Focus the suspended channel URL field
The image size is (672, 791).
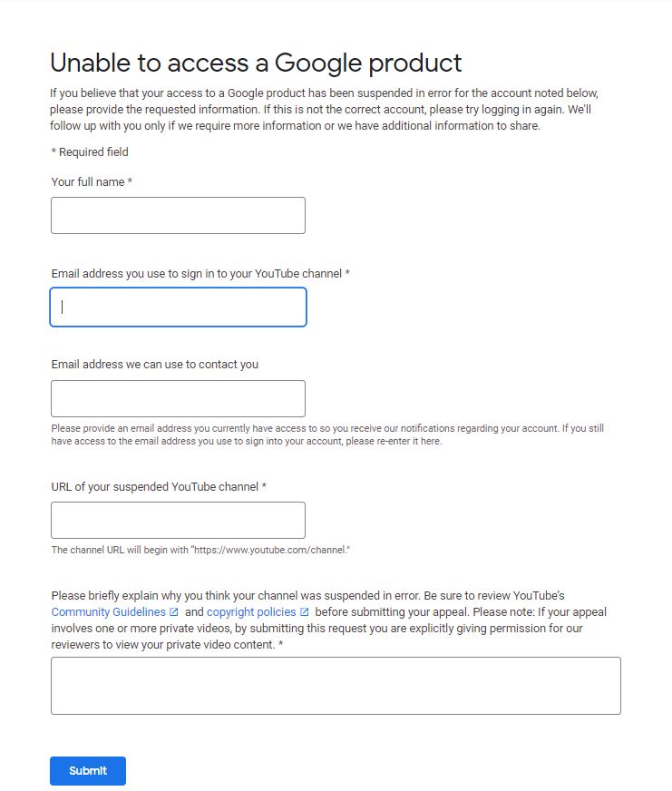pos(178,521)
